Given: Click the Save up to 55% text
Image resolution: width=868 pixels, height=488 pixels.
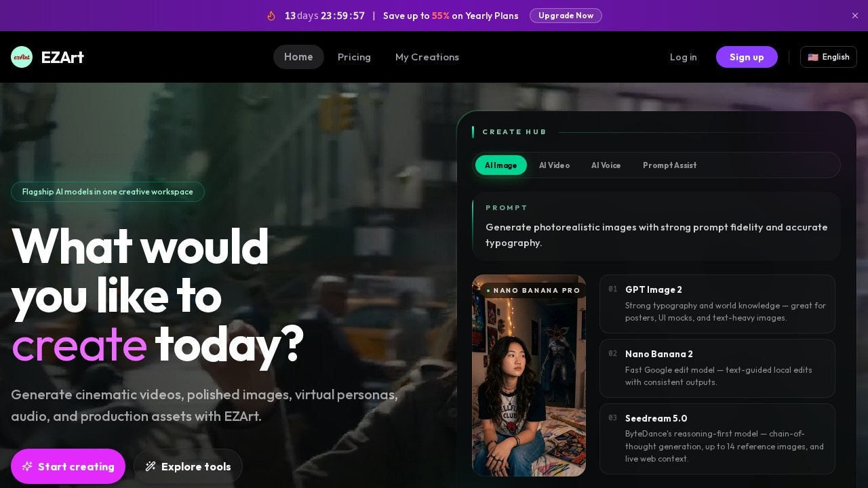Looking at the screenshot, I should 450,16.
